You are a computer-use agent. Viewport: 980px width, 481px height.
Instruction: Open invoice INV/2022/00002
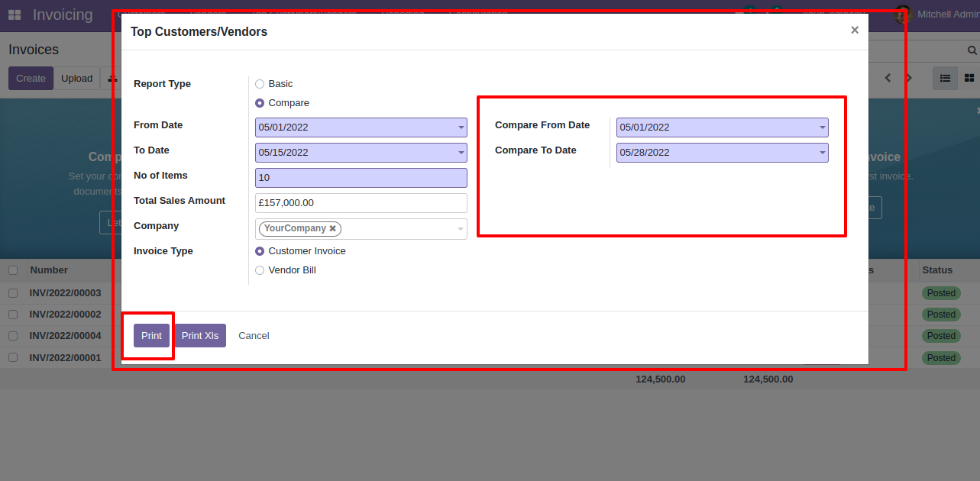point(65,315)
